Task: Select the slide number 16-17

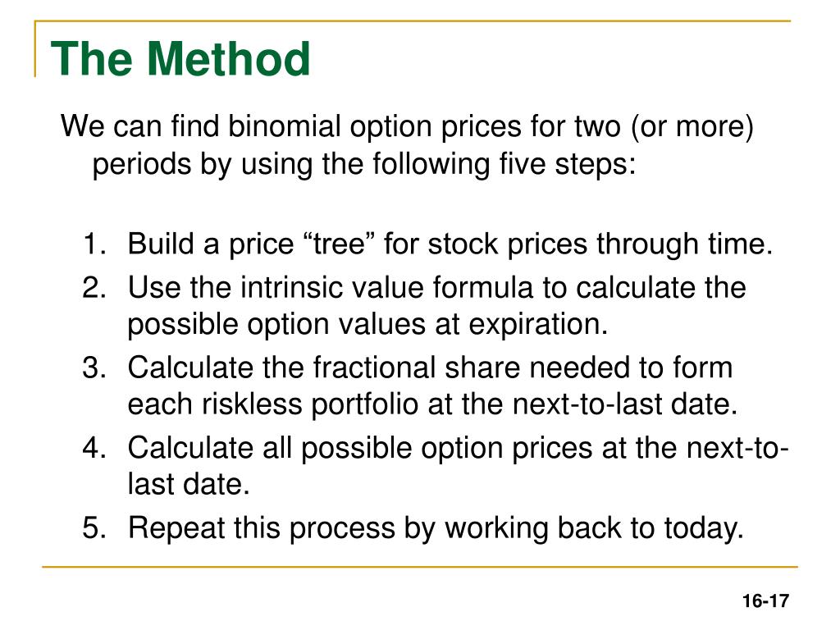Action: 765,601
